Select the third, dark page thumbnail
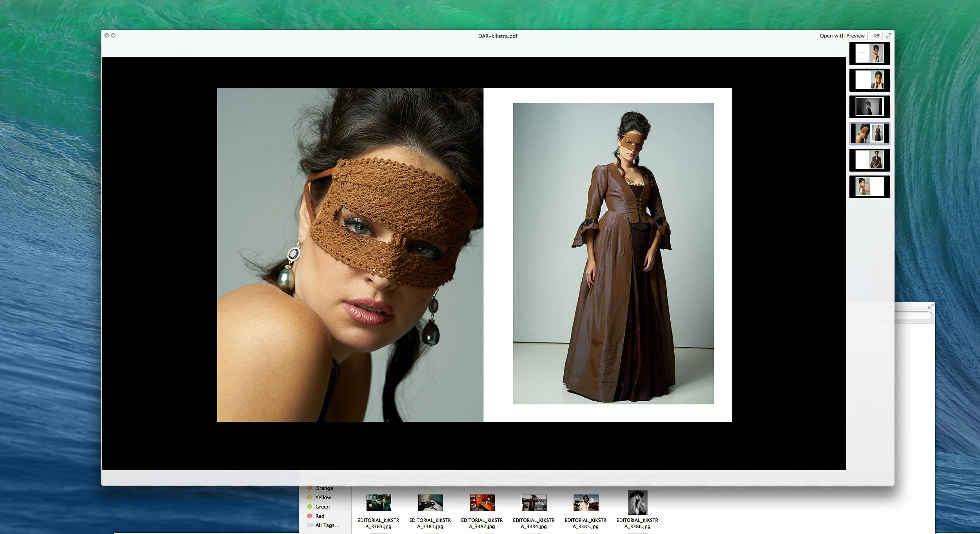 870,106
